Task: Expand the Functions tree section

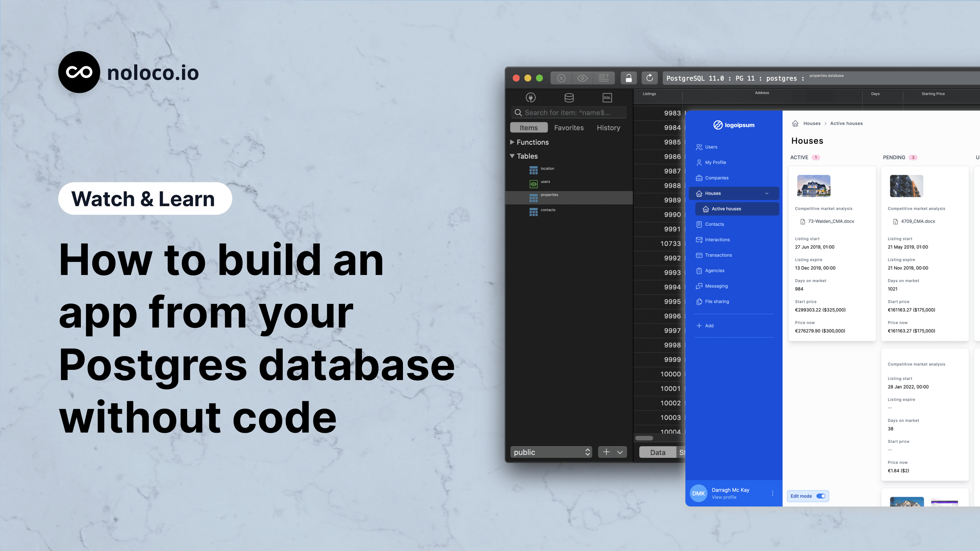Action: click(x=513, y=142)
